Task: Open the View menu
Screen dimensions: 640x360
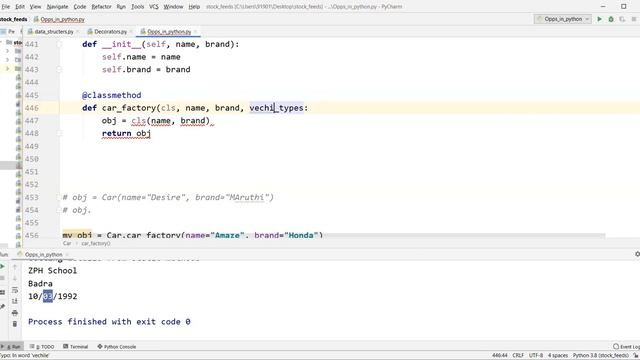Action: [36, 7]
